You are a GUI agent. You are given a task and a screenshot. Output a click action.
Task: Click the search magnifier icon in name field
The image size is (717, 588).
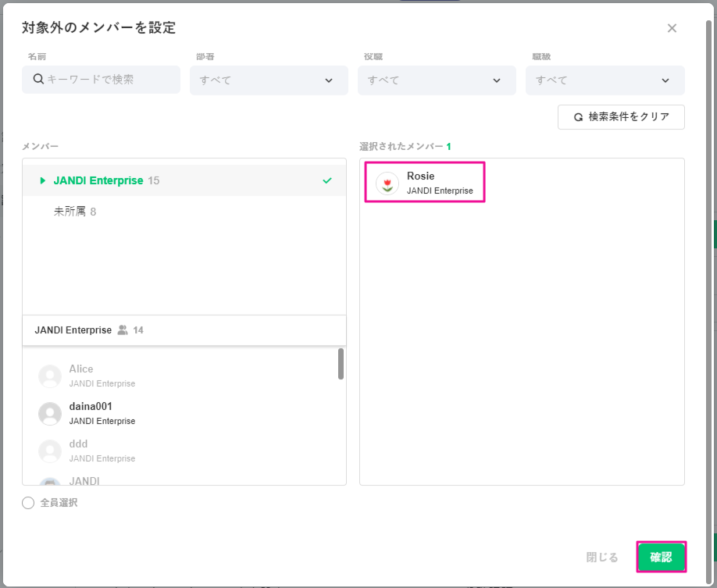[x=38, y=80]
